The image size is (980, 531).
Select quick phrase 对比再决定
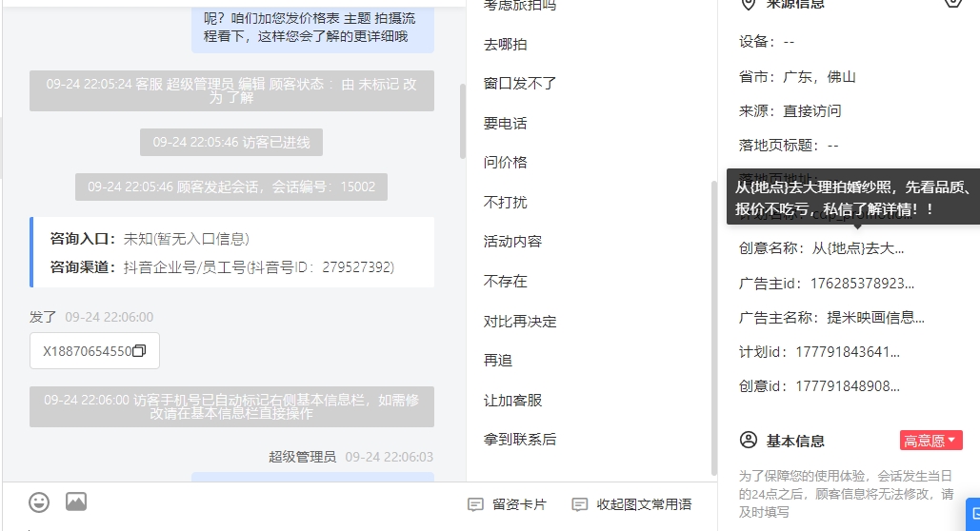(x=519, y=322)
